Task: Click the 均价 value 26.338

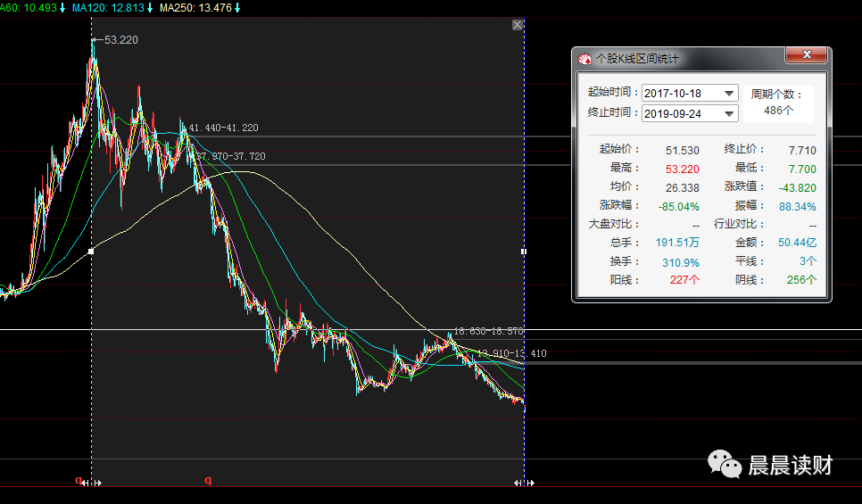Action: 683,188
